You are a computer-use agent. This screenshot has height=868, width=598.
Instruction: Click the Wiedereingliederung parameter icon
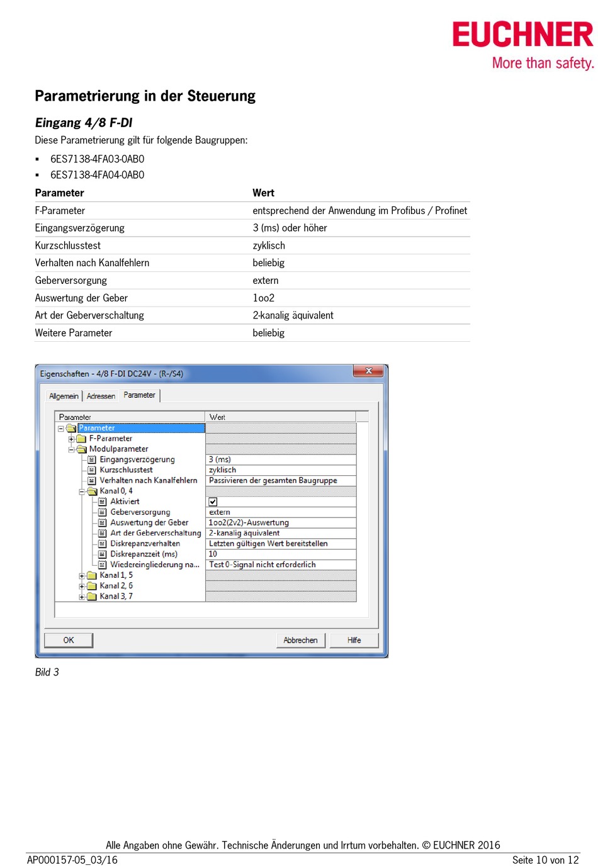[103, 565]
